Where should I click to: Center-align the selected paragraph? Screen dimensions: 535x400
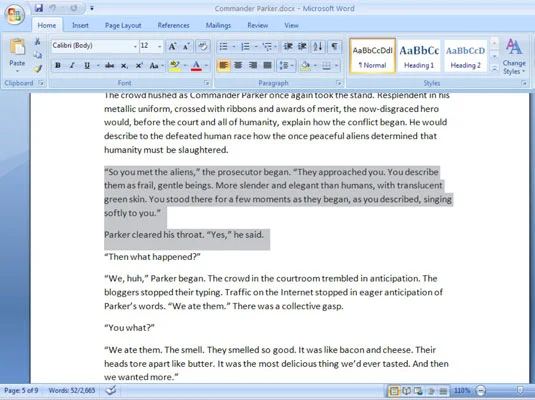pos(238,65)
